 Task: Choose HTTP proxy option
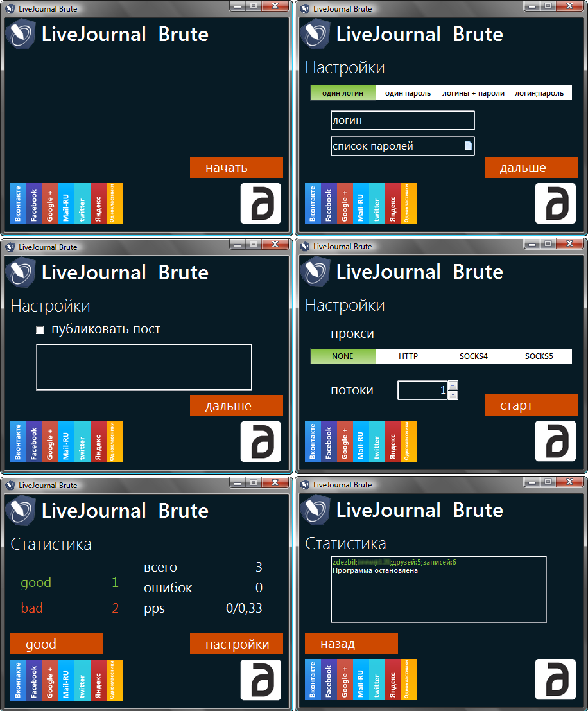click(408, 356)
